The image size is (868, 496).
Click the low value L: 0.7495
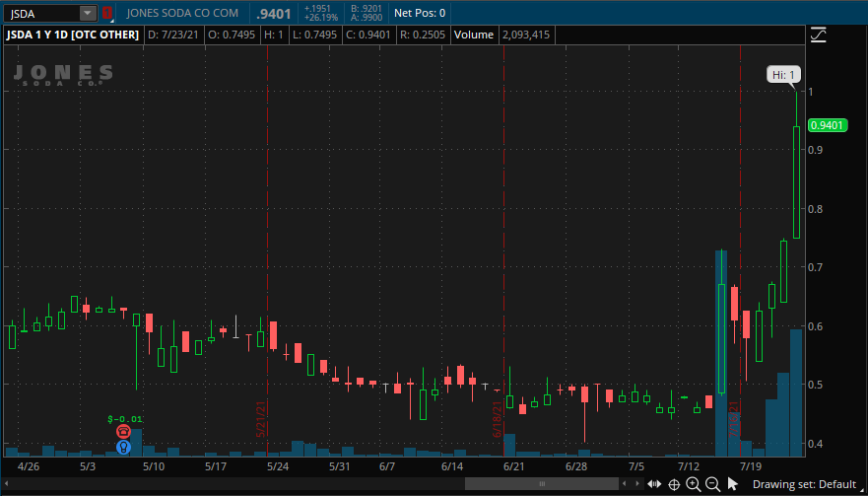pyautogui.click(x=314, y=35)
